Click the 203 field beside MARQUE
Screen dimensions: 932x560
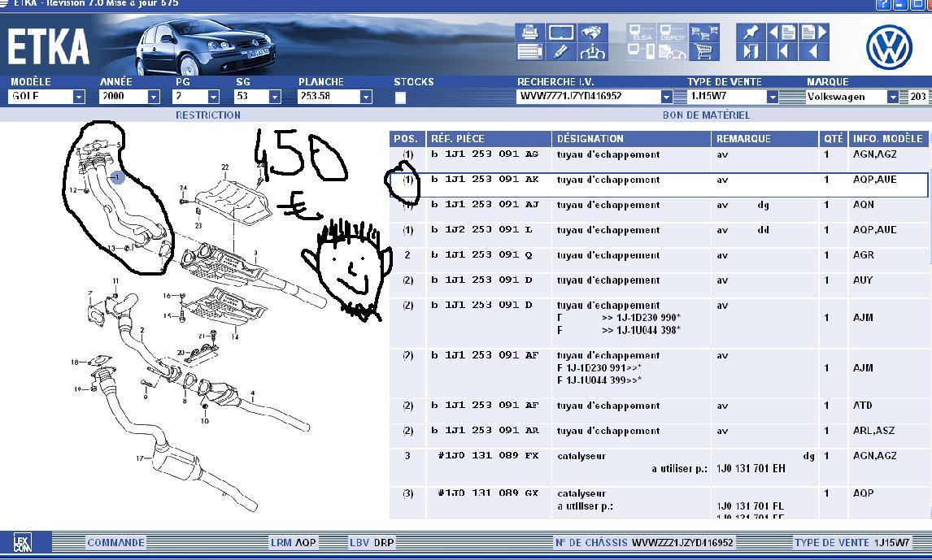click(x=917, y=96)
